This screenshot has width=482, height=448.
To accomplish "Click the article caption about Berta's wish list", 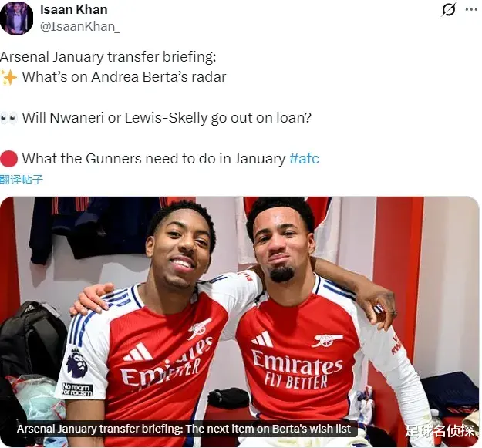I will point(184,429).
